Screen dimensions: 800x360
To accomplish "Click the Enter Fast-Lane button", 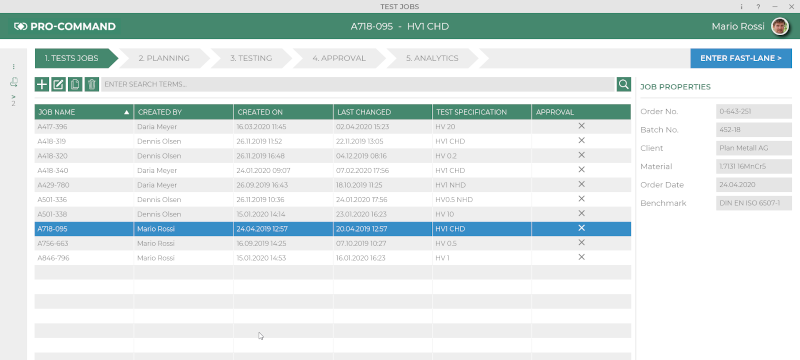I will pyautogui.click(x=741, y=58).
